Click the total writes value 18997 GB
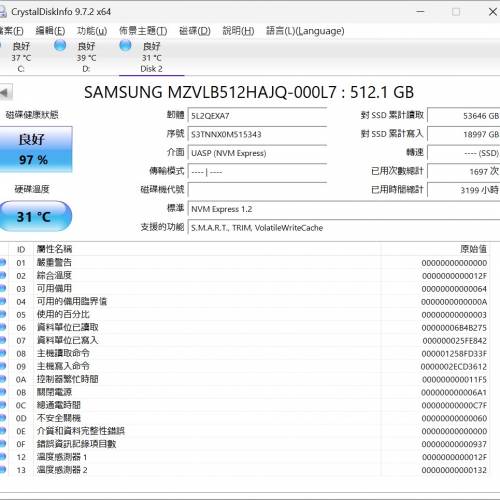Viewport: 500px width, 500px height. coord(464,134)
